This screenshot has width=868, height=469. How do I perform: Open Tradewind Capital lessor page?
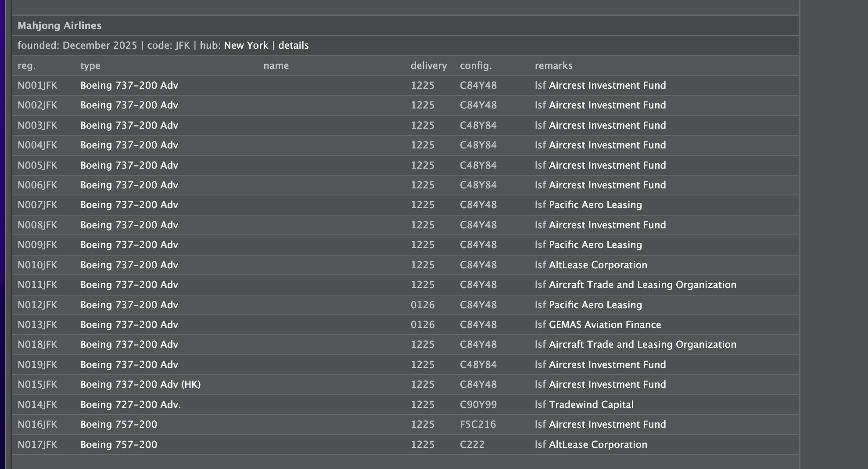[x=591, y=405]
